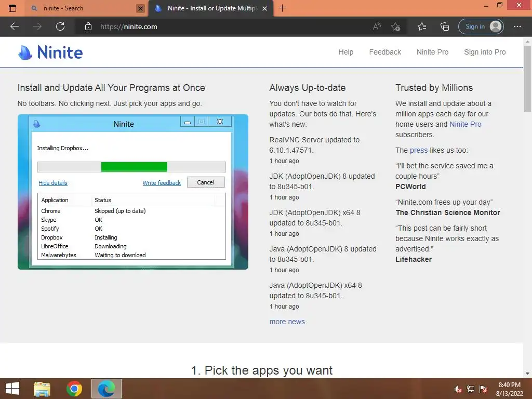
Task: Open the 'press' link
Action: (419, 150)
